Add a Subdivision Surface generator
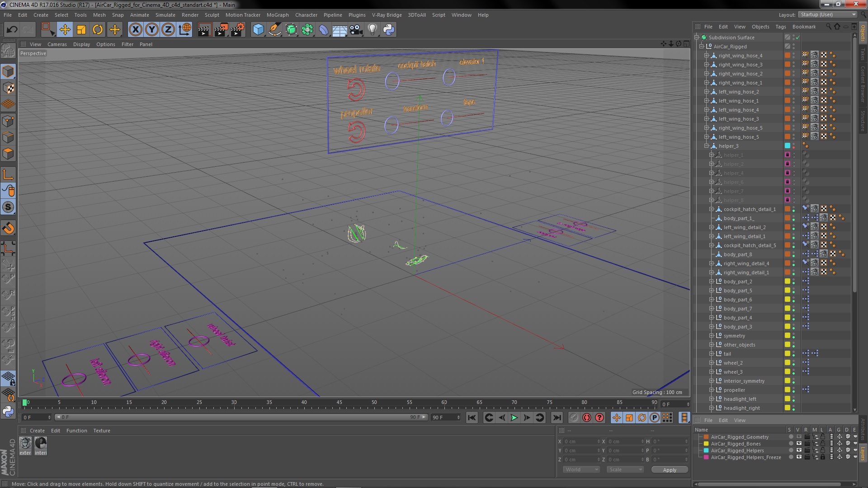This screenshot has width=868, height=488. click(x=291, y=30)
